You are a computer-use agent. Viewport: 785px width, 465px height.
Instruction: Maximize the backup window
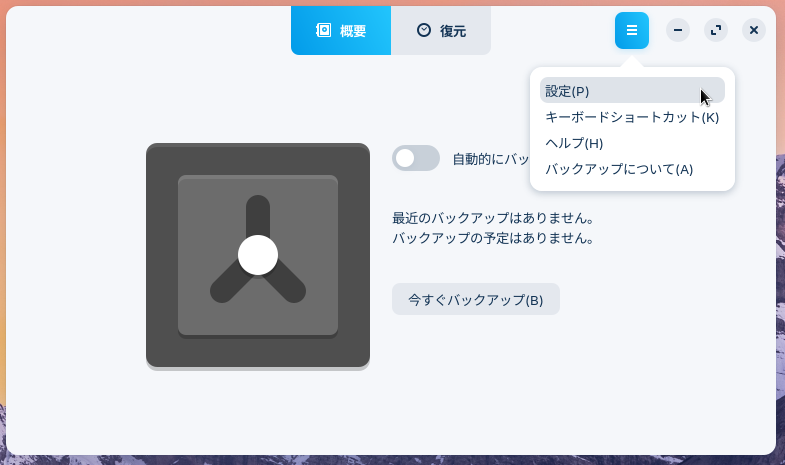tap(716, 30)
